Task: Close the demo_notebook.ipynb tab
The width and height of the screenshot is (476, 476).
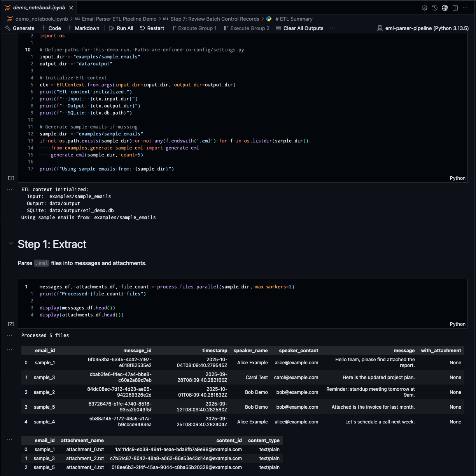Action: click(x=71, y=8)
